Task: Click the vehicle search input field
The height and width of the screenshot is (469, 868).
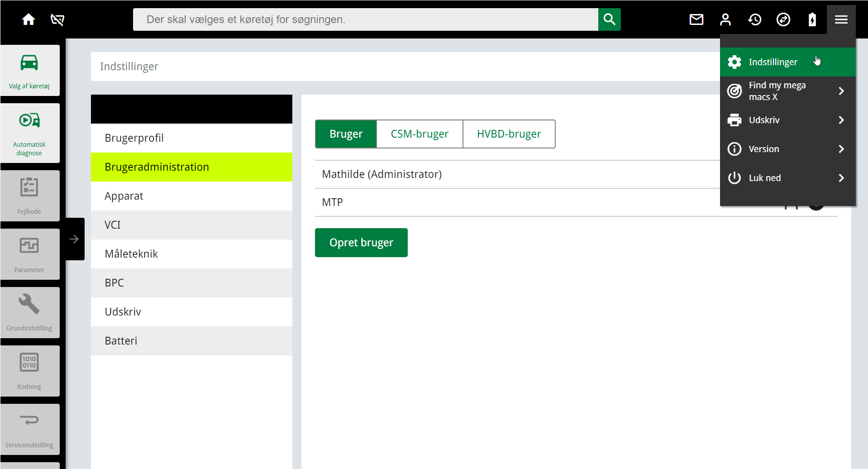Action: pyautogui.click(x=366, y=19)
